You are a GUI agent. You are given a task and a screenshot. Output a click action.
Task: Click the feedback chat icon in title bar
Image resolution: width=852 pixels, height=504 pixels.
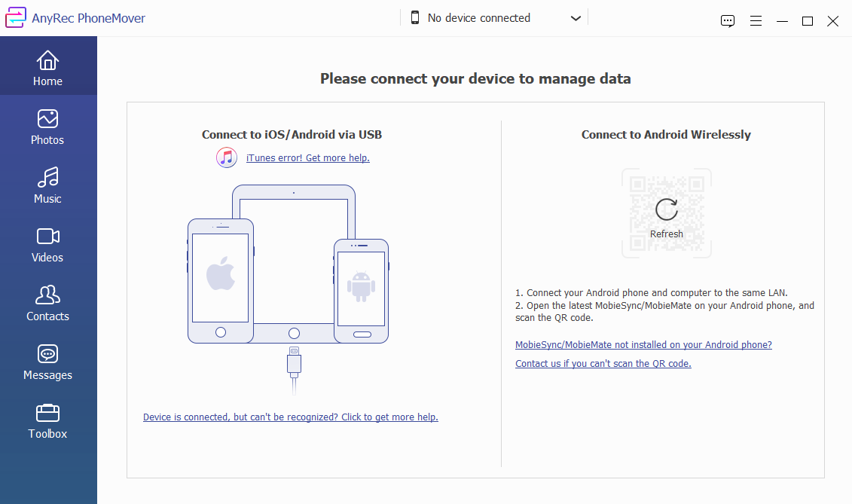point(728,21)
